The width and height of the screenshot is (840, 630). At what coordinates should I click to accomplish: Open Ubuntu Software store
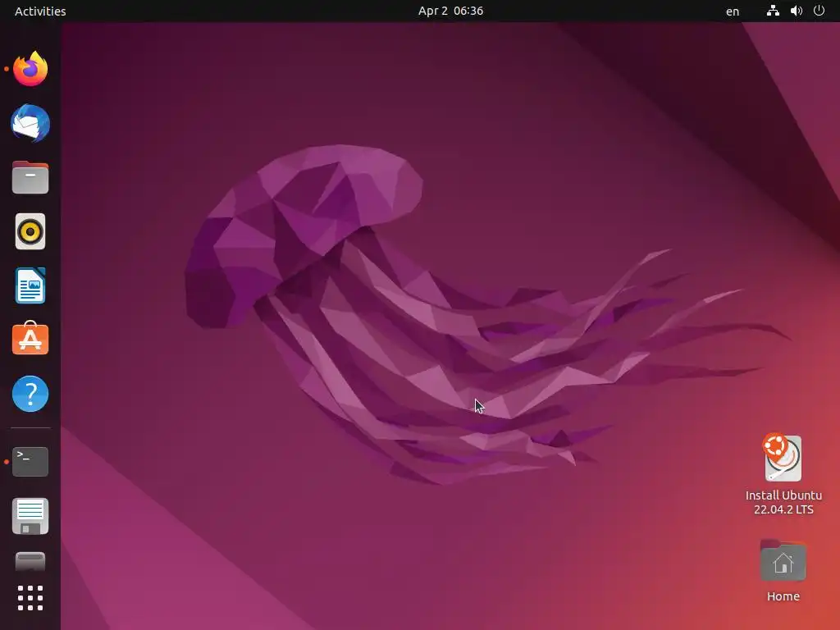[30, 339]
